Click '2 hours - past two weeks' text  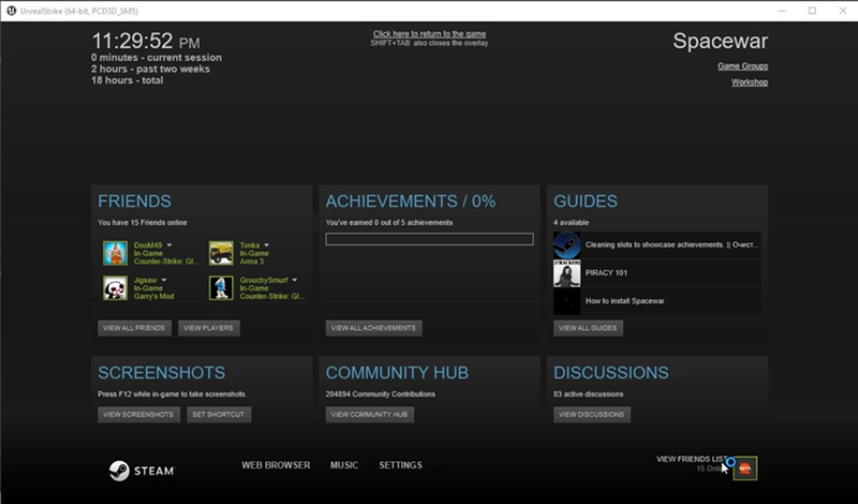[x=150, y=69]
